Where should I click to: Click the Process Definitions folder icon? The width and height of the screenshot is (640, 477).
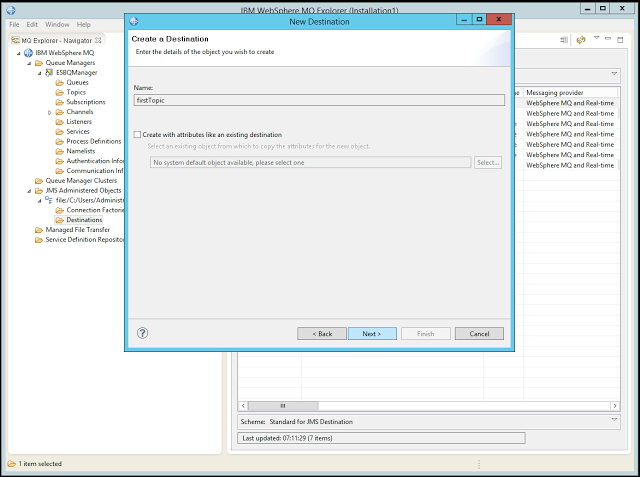pos(60,141)
